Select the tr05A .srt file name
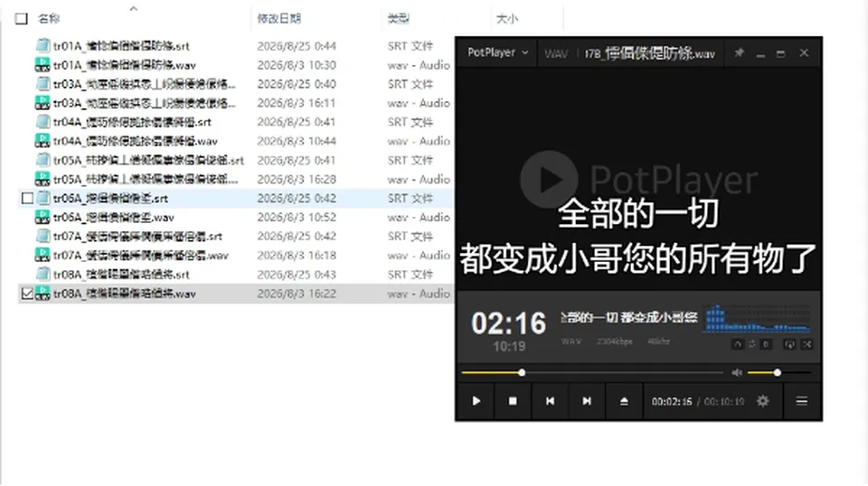The width and height of the screenshot is (868, 486). (148, 160)
